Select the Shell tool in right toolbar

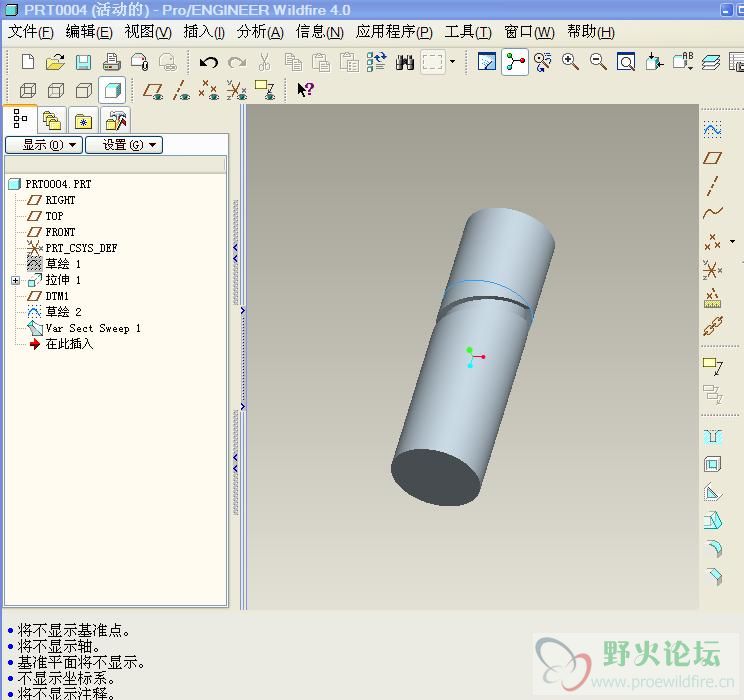pyautogui.click(x=712, y=464)
